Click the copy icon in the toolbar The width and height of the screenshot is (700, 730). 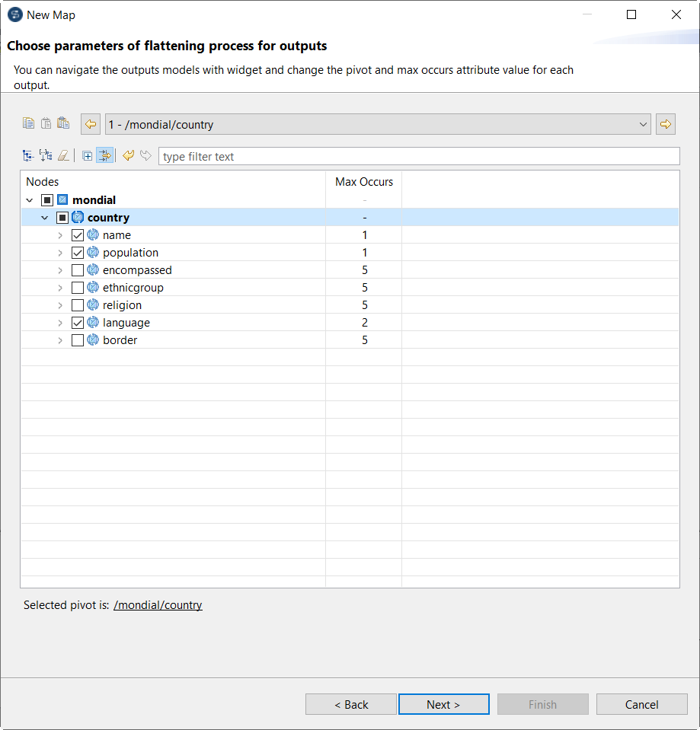pyautogui.click(x=29, y=123)
